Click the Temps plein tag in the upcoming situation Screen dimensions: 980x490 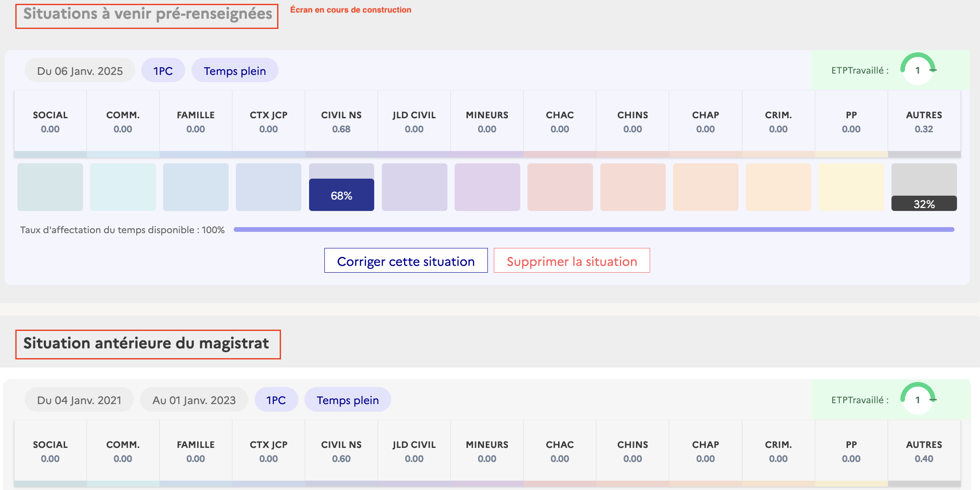(235, 71)
